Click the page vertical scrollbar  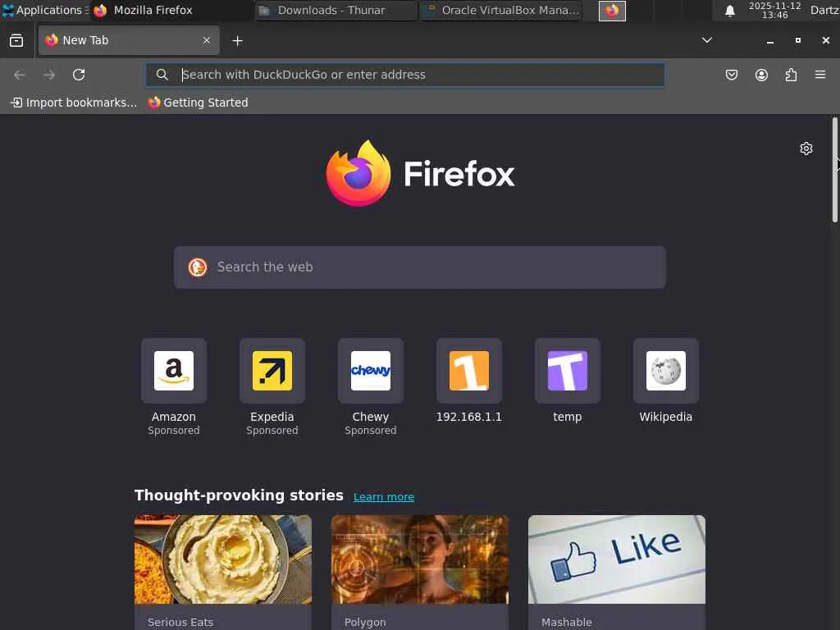pyautogui.click(x=834, y=169)
